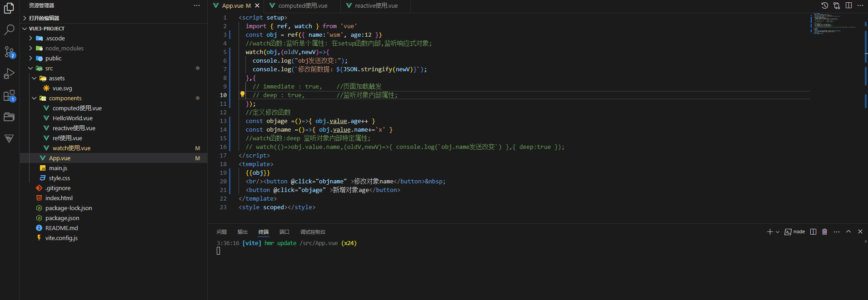The width and height of the screenshot is (868, 300).
Task: Click the <style scoped> line in editor
Action: (277, 207)
